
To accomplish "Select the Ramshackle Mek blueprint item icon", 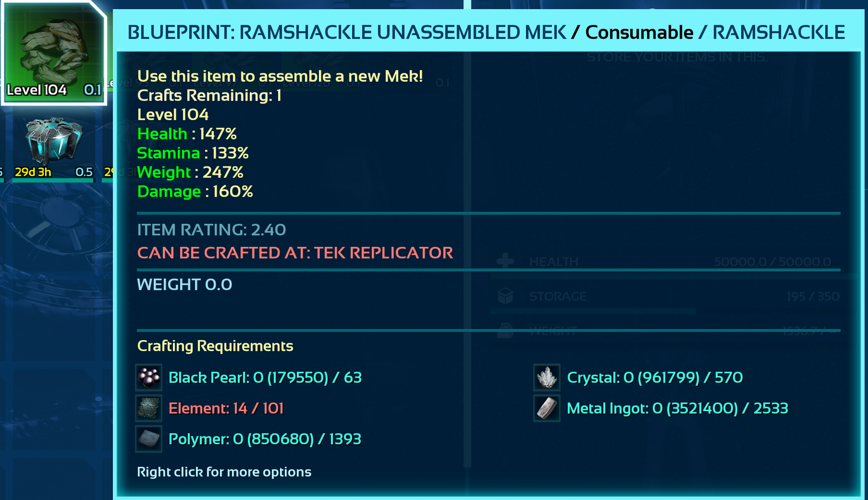I will click(x=53, y=53).
